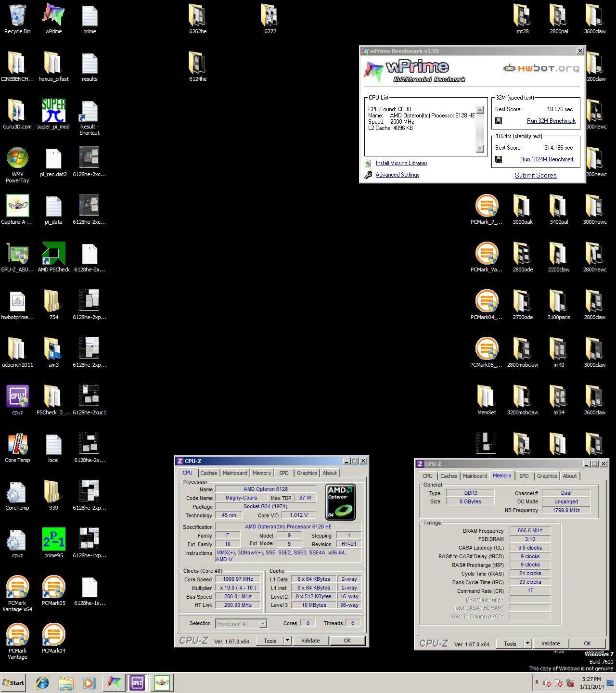Open the 6128he-2xuc1 screenshot file
Viewport: 616px width, 693px height.
[90, 399]
